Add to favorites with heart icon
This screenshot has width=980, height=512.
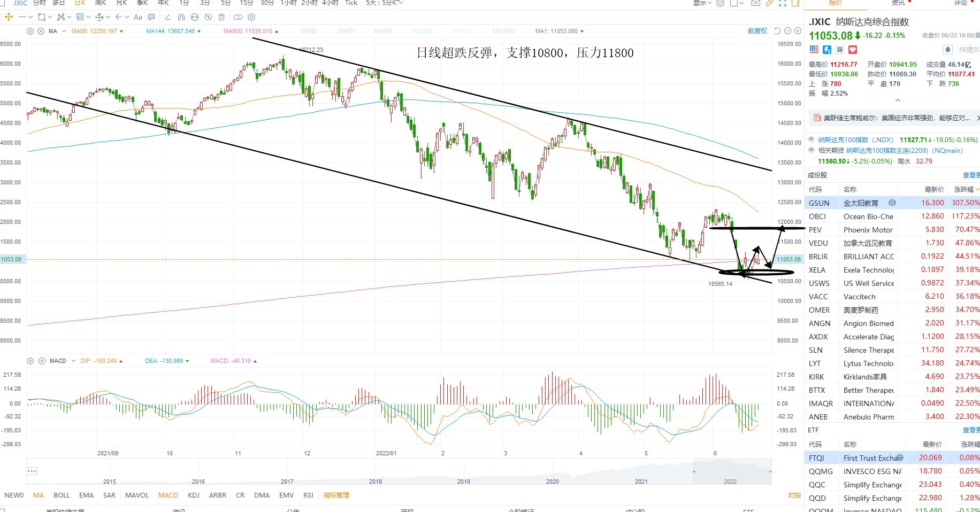853,50
